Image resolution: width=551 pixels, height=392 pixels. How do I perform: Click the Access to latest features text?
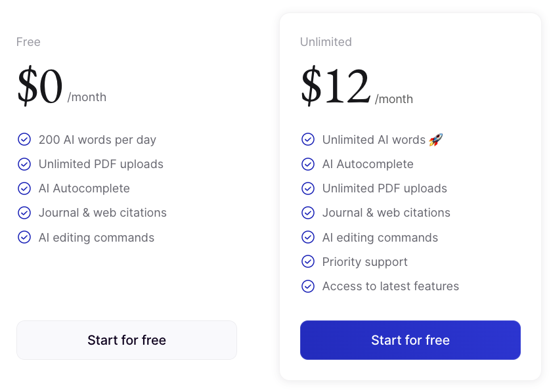tap(390, 286)
